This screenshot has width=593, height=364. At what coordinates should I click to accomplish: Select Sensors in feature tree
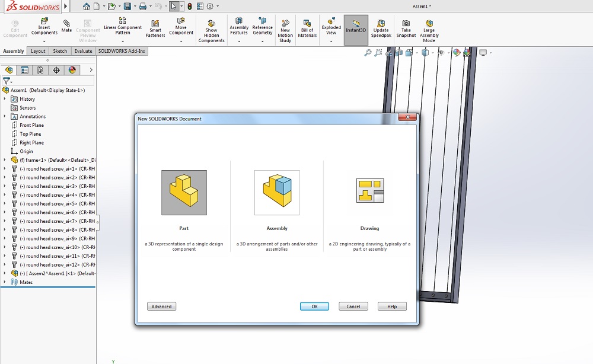click(28, 108)
